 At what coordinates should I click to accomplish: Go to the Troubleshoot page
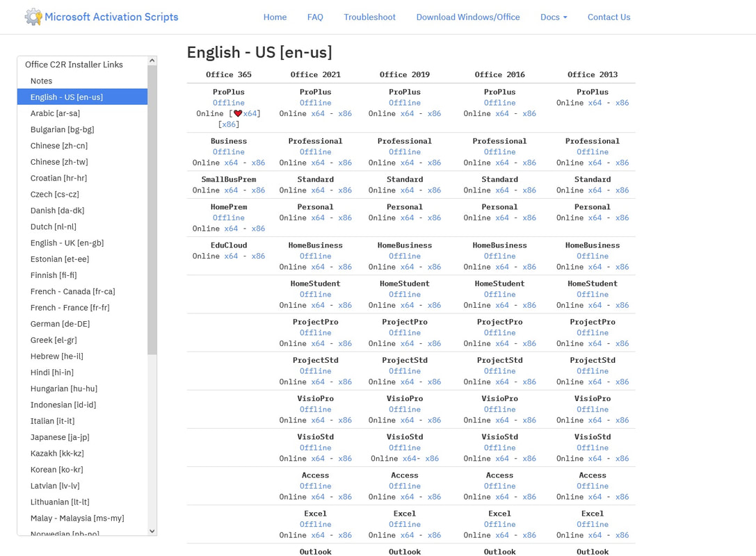pyautogui.click(x=369, y=17)
